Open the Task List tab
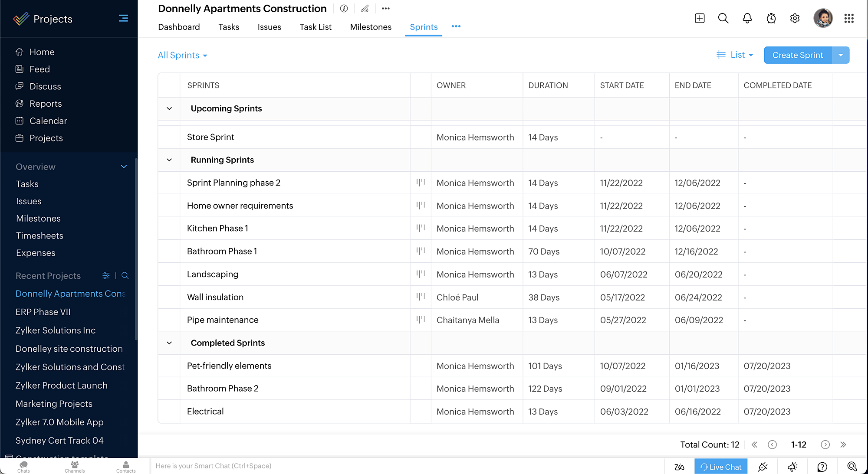The image size is (868, 474). click(x=315, y=27)
